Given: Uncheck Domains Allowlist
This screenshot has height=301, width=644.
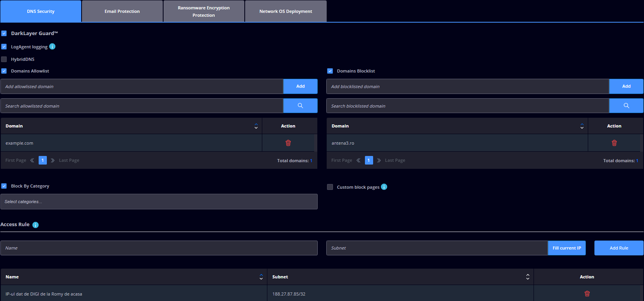Looking at the screenshot, I should tap(4, 71).
